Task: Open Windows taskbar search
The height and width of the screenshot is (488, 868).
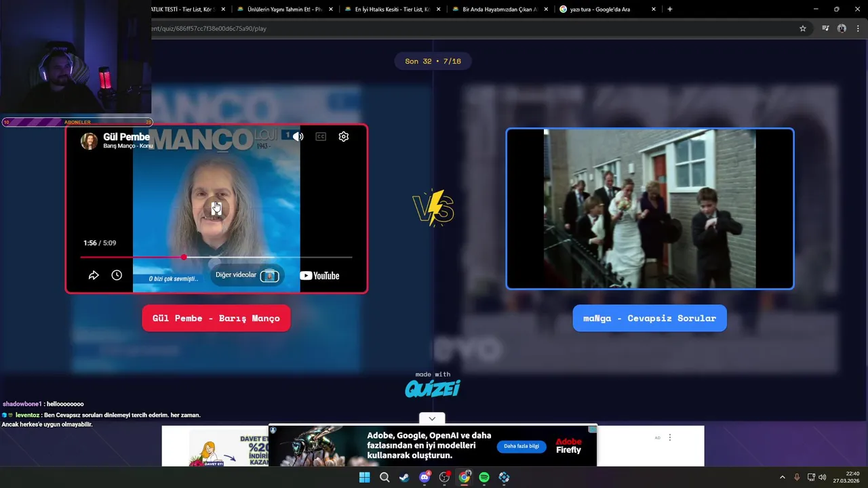Action: click(384, 477)
